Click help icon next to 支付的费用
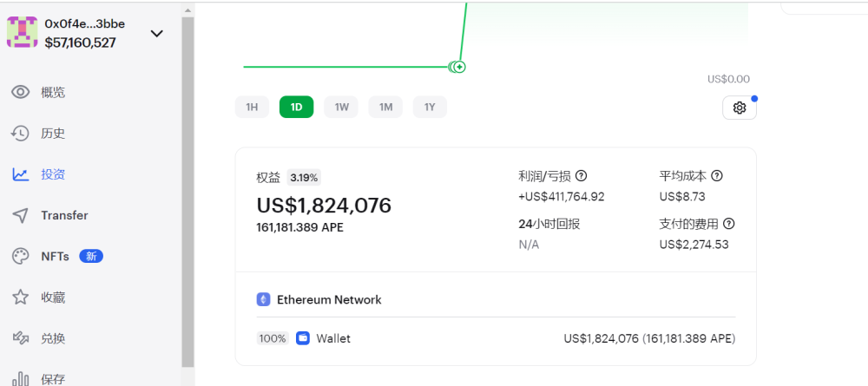 pyautogui.click(x=729, y=224)
